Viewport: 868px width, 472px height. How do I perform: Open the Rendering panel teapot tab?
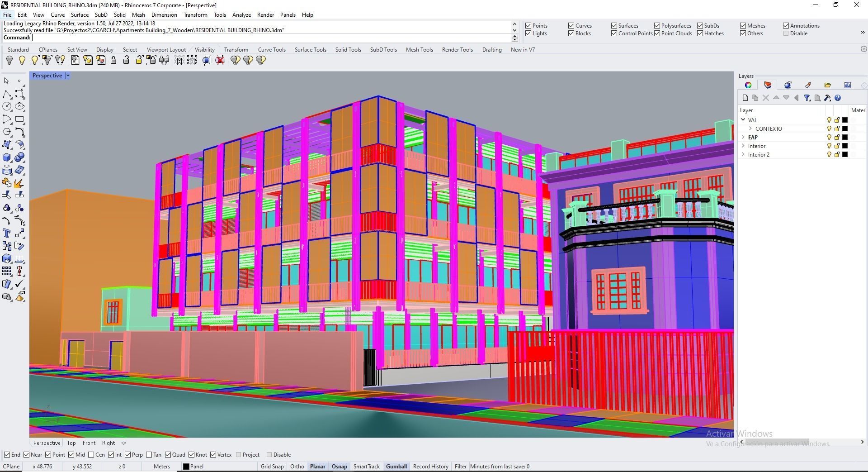(x=788, y=85)
